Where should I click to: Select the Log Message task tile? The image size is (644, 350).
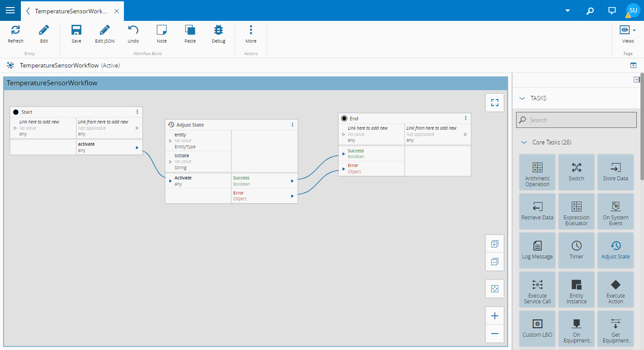(537, 251)
